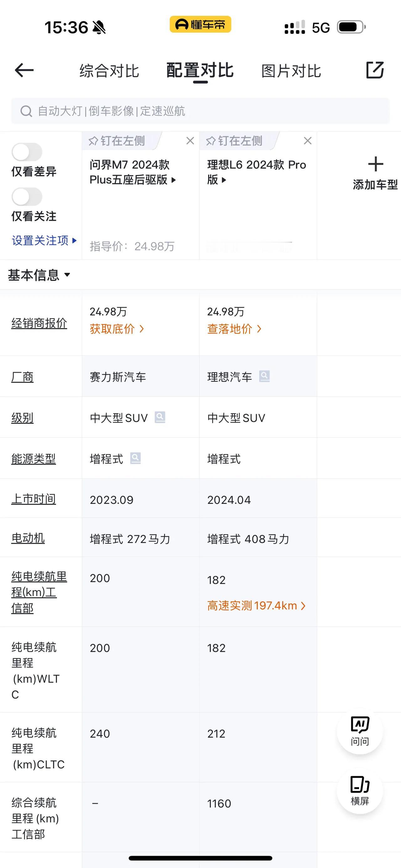Tap magnifier icon beside 增程式

point(136,458)
